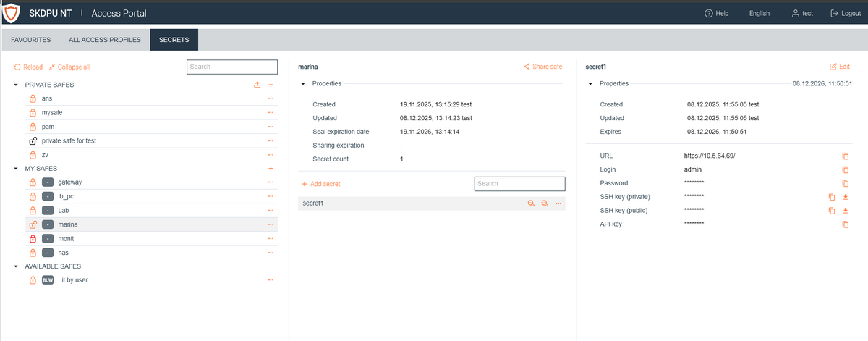The height and width of the screenshot is (341, 868).
Task: Open the FAVOURITES tab
Action: (x=30, y=40)
